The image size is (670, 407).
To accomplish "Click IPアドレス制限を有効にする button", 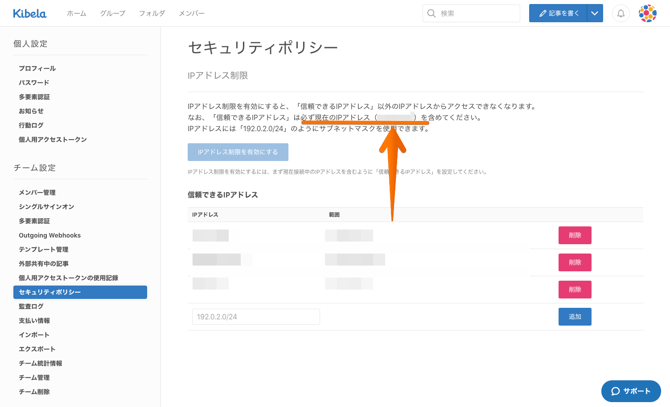I will click(238, 152).
